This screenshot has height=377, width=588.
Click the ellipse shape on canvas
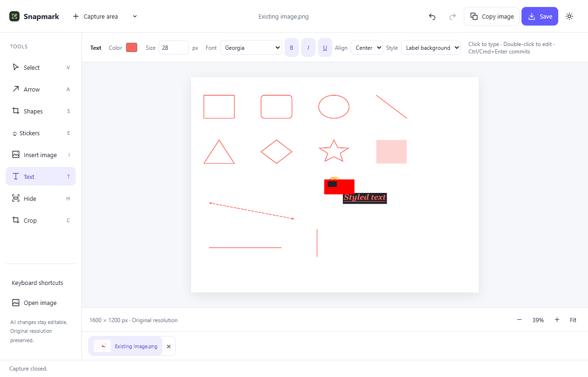[334, 106]
